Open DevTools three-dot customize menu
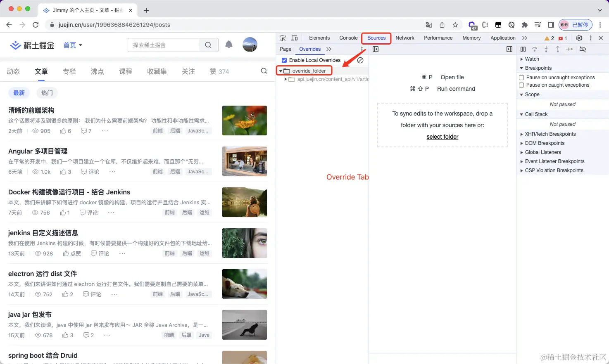The image size is (609, 364). click(591, 38)
